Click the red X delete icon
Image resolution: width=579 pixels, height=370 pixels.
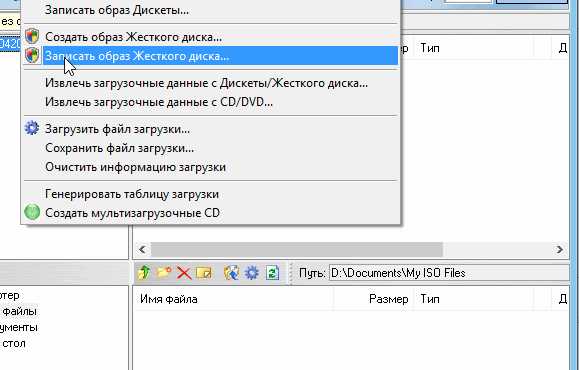click(x=184, y=273)
